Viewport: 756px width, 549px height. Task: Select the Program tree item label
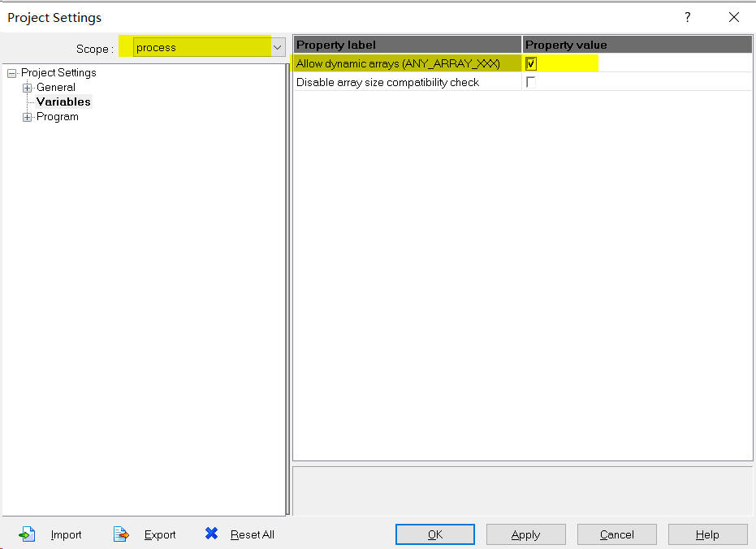[58, 117]
